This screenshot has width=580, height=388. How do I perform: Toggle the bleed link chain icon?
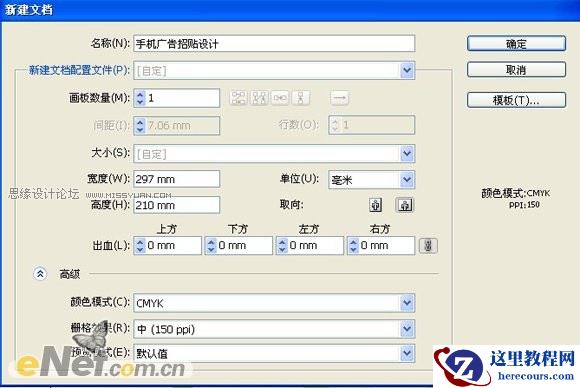tap(428, 246)
